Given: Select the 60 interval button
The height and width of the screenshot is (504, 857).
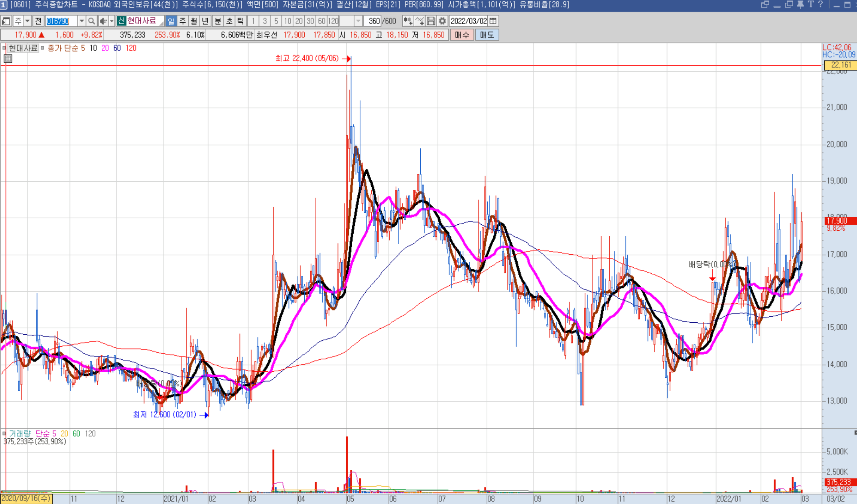Looking at the screenshot, I should (321, 21).
